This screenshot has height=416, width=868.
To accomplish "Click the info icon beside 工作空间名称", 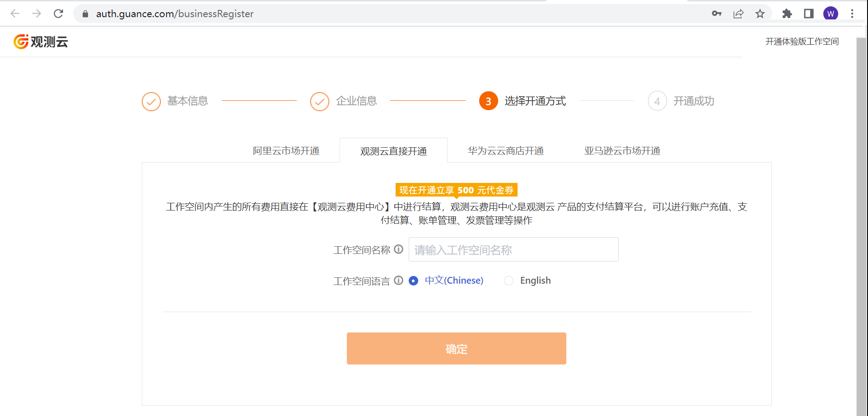I will (x=398, y=249).
